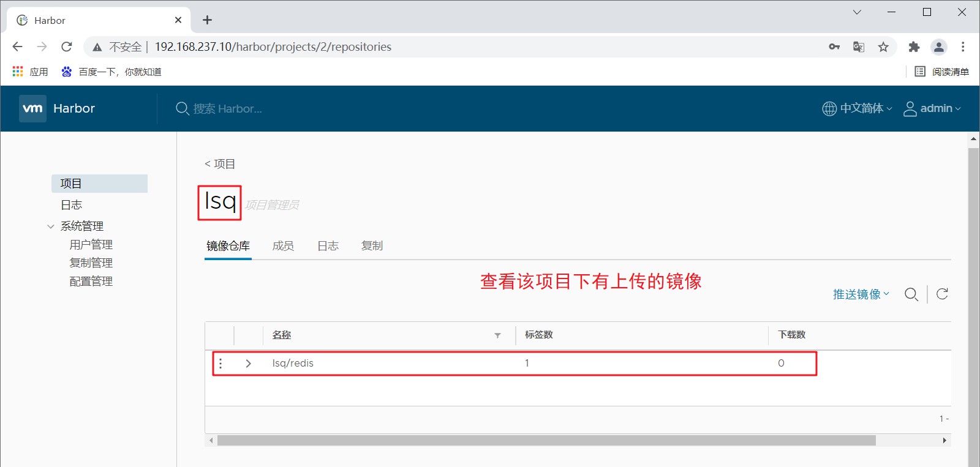Open the Baidu bookmark
This screenshot has height=467, width=980.
point(111,72)
